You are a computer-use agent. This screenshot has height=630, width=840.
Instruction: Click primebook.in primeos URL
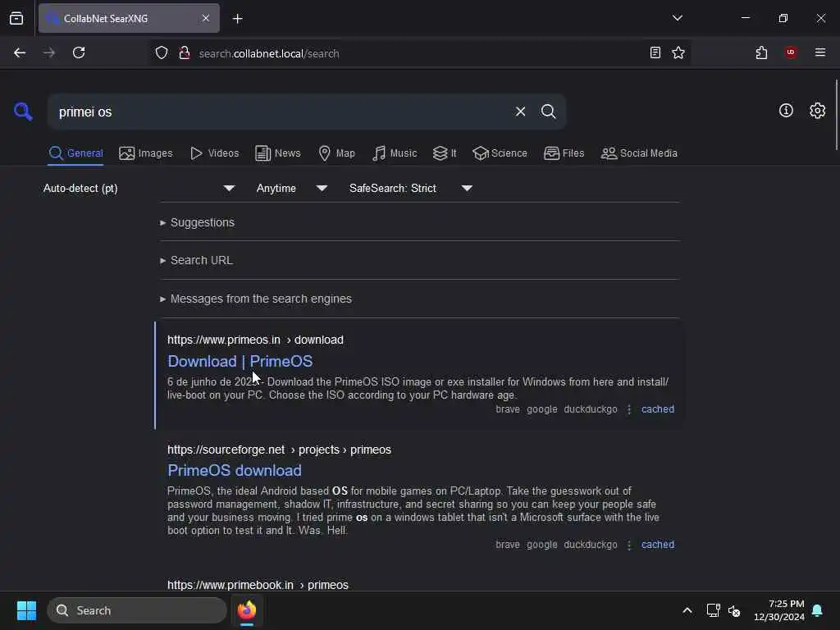pyautogui.click(x=258, y=585)
